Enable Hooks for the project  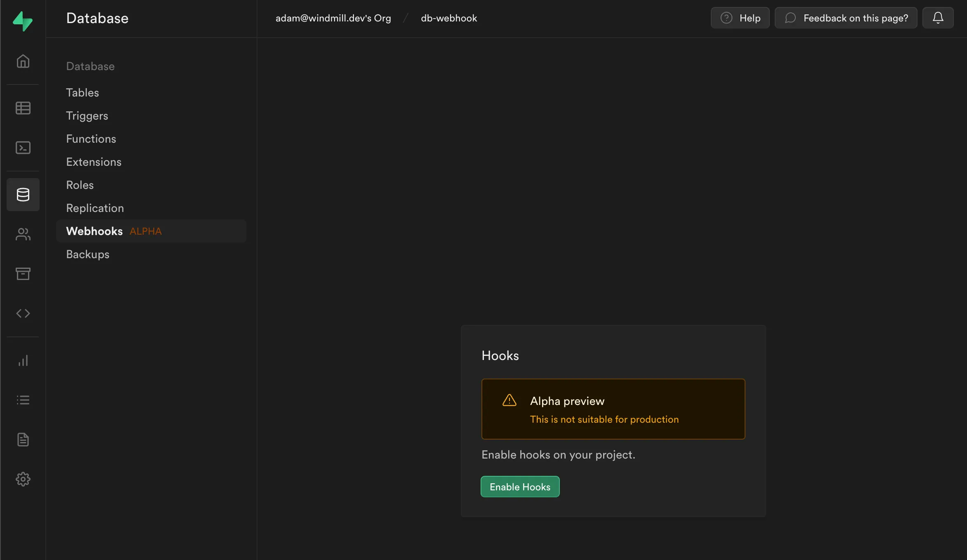(x=519, y=487)
